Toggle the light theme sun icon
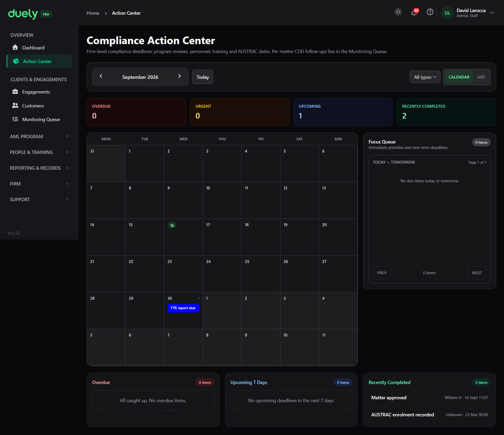The image size is (504, 435). 398,12
